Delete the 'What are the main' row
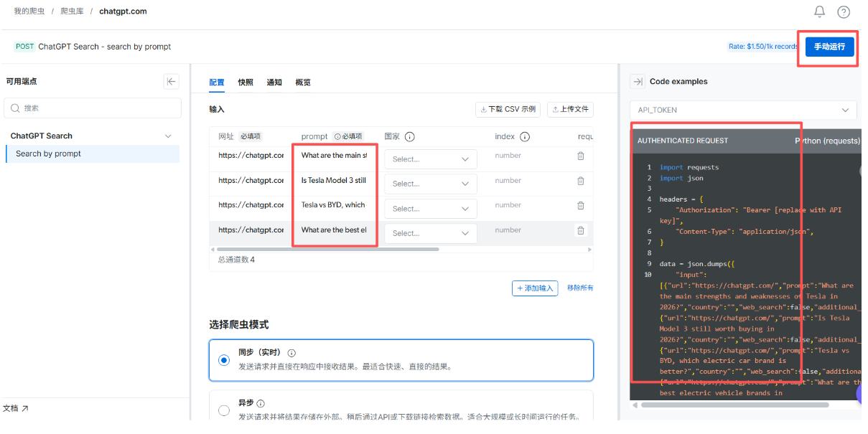The image size is (868, 434). click(581, 156)
